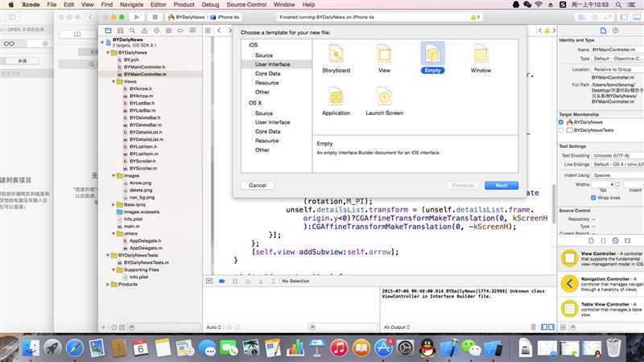
Task: Collapse the Views group
Action: [x=114, y=82]
